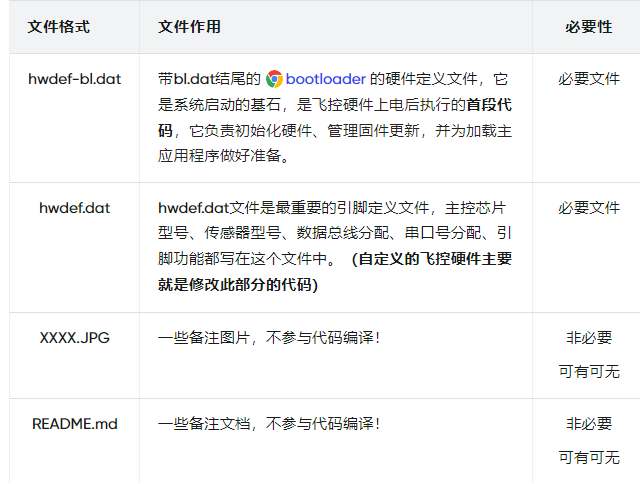640x484 pixels.
Task: Select the hwdef-bl.dat file name cell
Action: pyautogui.click(x=74, y=79)
